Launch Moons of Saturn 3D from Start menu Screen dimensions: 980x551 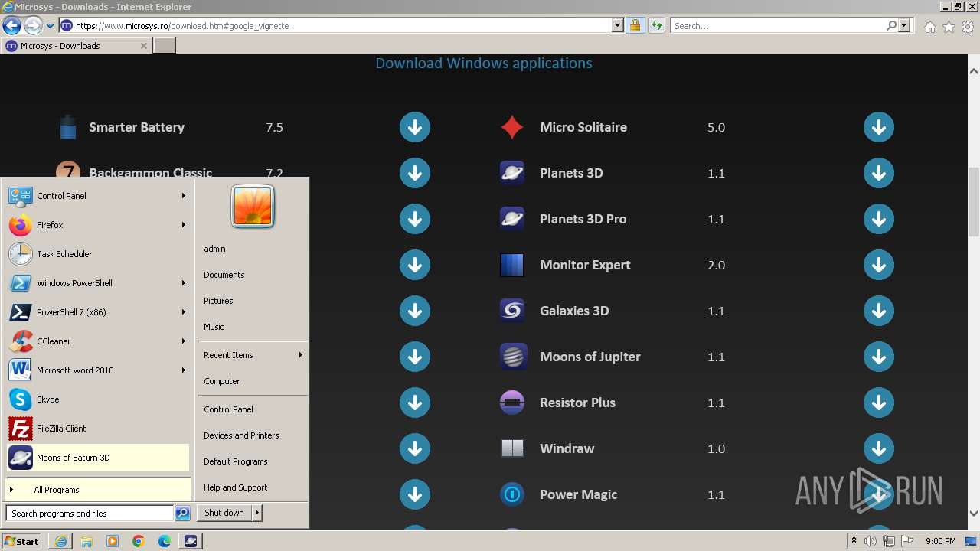click(x=97, y=458)
